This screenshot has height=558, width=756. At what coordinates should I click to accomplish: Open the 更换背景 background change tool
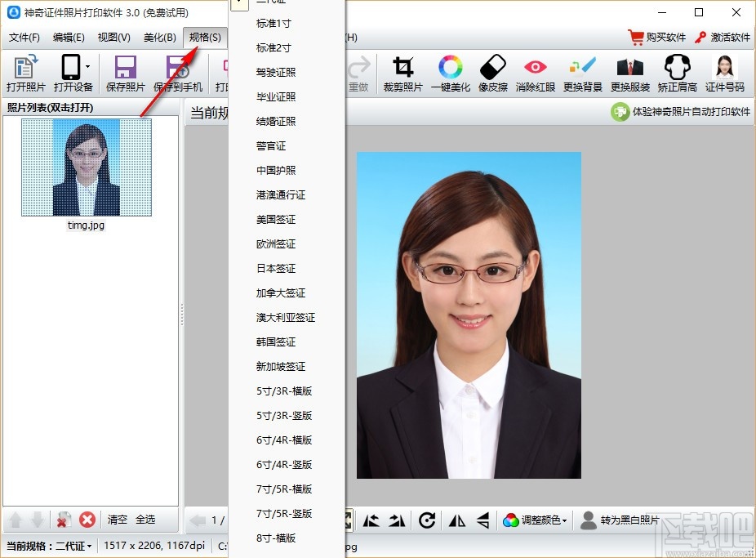coord(582,73)
